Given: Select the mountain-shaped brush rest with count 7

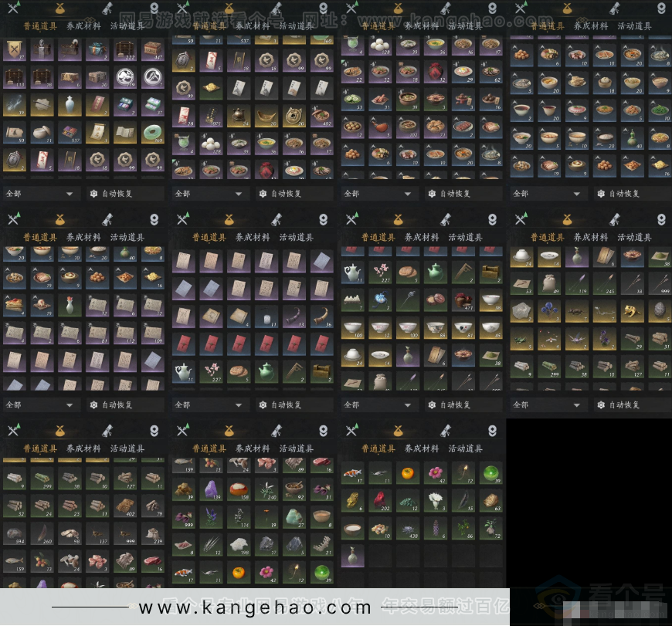Looking at the screenshot, I should [x=352, y=299].
